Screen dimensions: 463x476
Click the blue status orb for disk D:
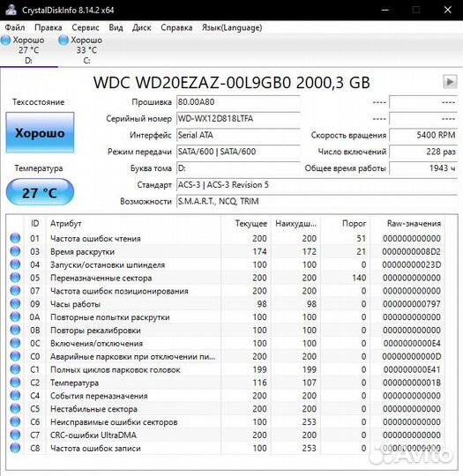(x=6, y=41)
